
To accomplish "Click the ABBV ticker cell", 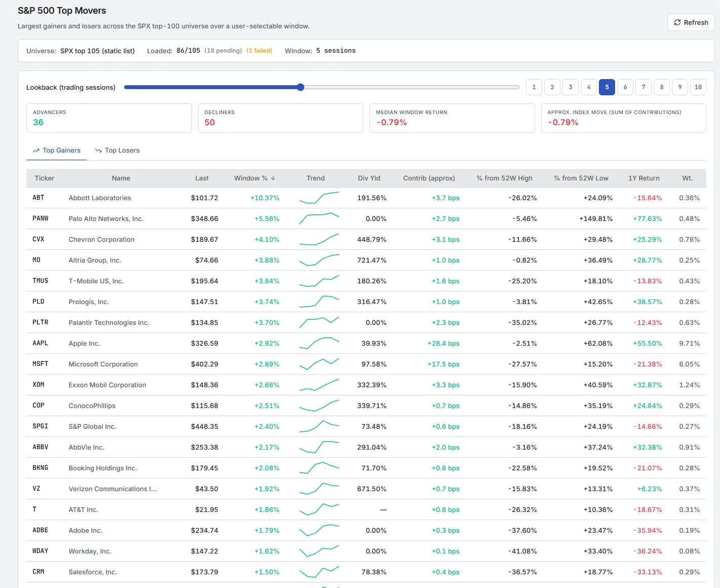I will [x=41, y=447].
